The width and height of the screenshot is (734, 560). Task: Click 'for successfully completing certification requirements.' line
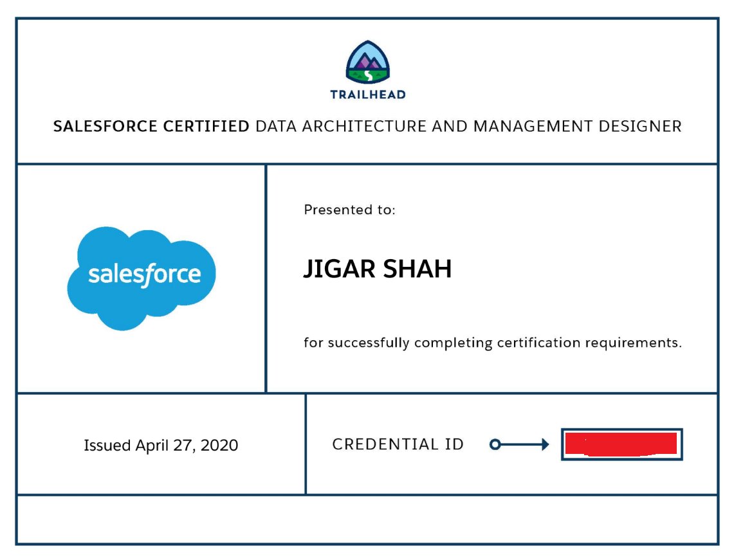coord(493,343)
